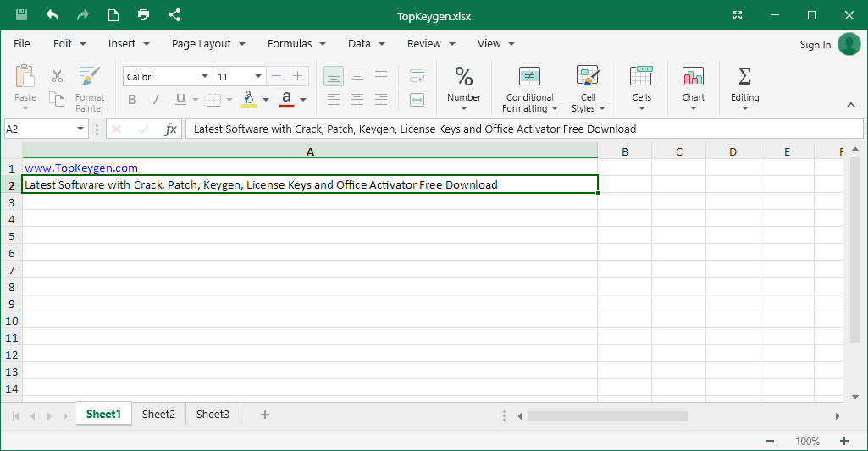Open Number format percent icon

click(464, 77)
